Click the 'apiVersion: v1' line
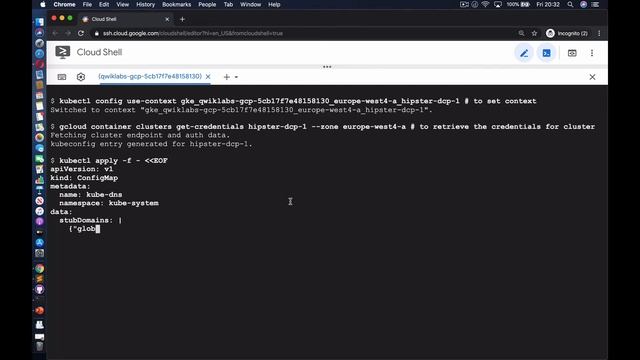This screenshot has height=360, width=640. pyautogui.click(x=82, y=169)
